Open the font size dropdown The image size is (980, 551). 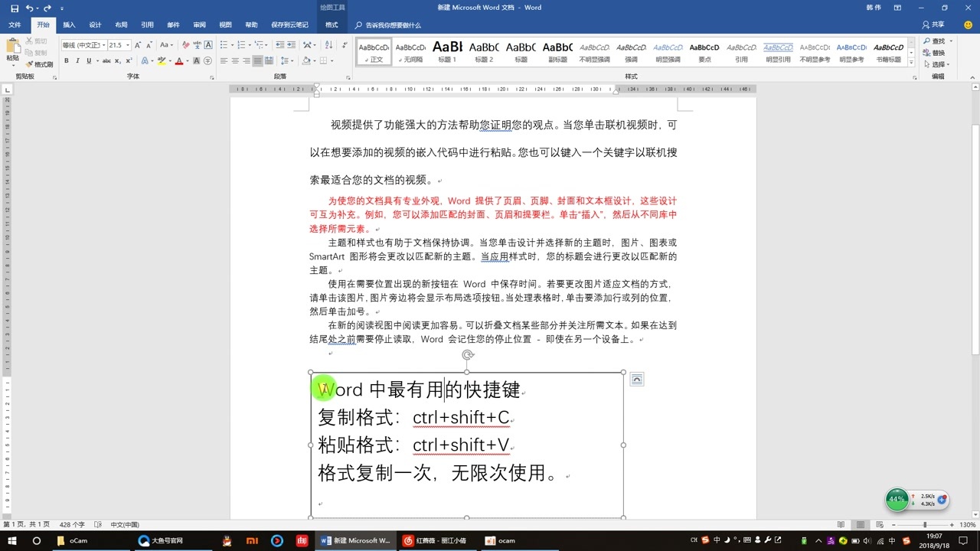click(127, 45)
